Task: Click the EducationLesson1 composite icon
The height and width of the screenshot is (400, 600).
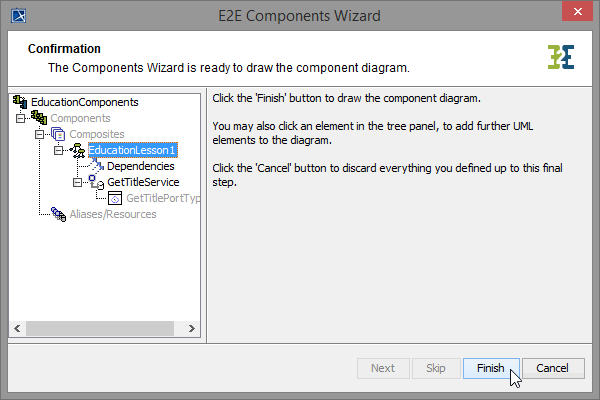Action: (77, 150)
